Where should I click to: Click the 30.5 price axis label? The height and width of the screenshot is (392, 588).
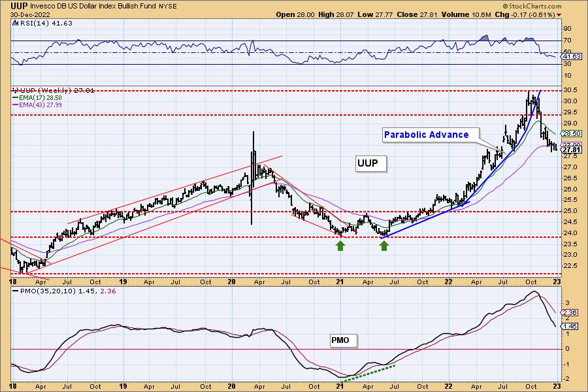click(x=570, y=90)
